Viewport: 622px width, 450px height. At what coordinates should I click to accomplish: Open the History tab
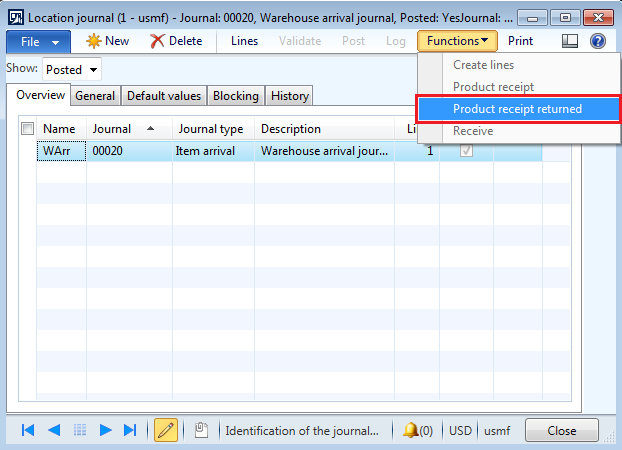290,96
